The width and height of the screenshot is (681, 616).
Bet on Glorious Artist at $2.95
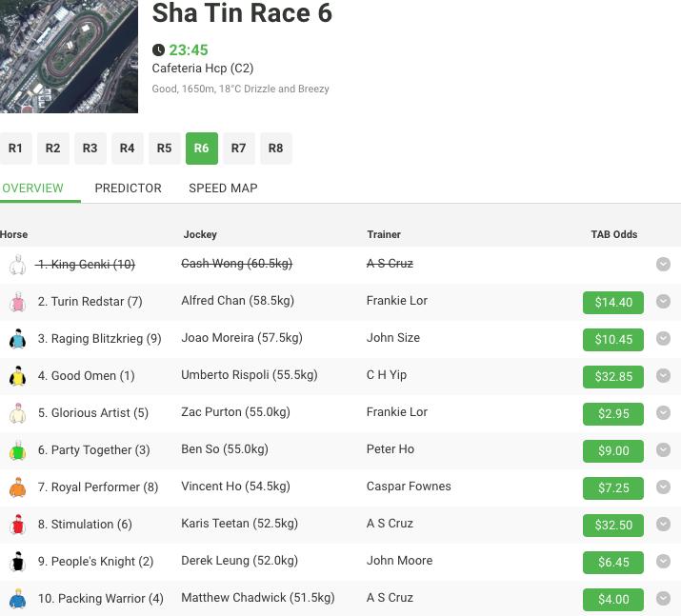pos(612,413)
